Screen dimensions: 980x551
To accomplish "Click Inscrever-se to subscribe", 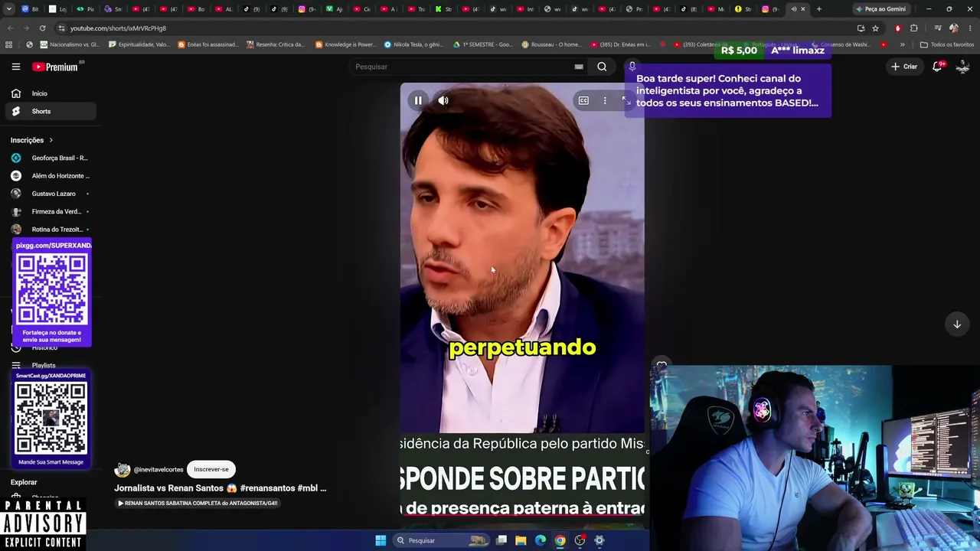I will click(211, 469).
